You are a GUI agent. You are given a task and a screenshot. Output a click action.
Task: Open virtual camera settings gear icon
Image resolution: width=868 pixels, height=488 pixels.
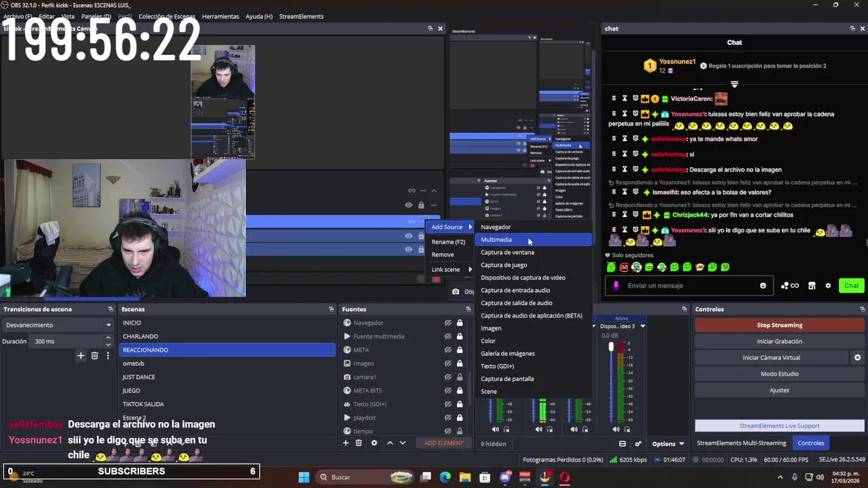[x=857, y=358]
